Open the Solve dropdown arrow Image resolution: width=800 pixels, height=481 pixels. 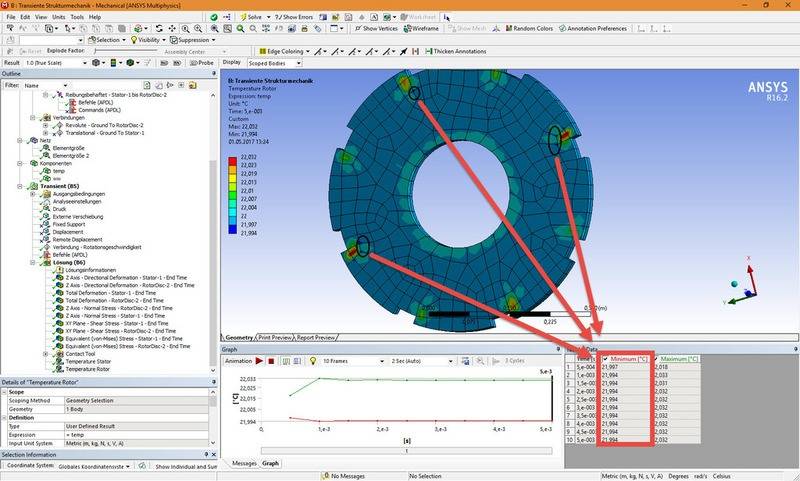(268, 17)
